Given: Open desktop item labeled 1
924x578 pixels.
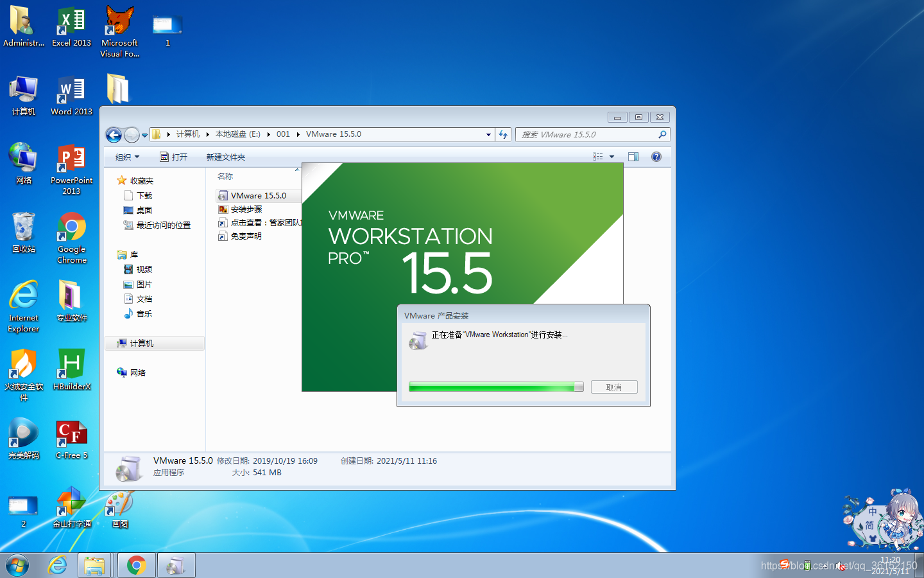Looking at the screenshot, I should point(167,29).
